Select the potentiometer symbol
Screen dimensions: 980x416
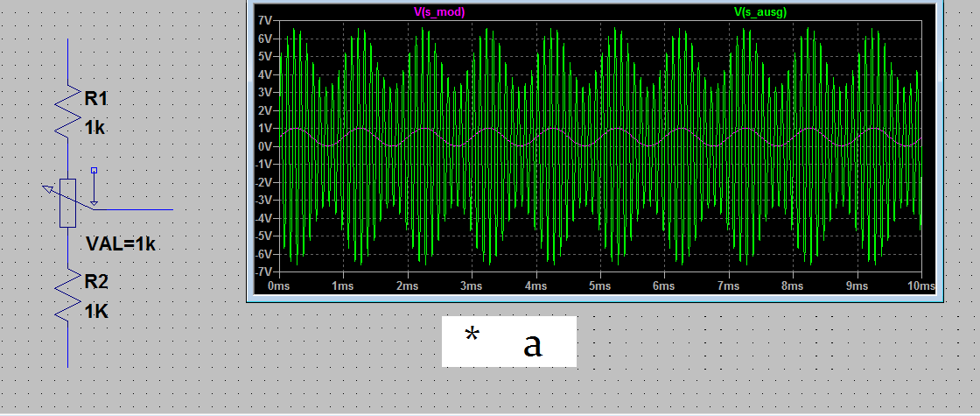[x=66, y=202]
